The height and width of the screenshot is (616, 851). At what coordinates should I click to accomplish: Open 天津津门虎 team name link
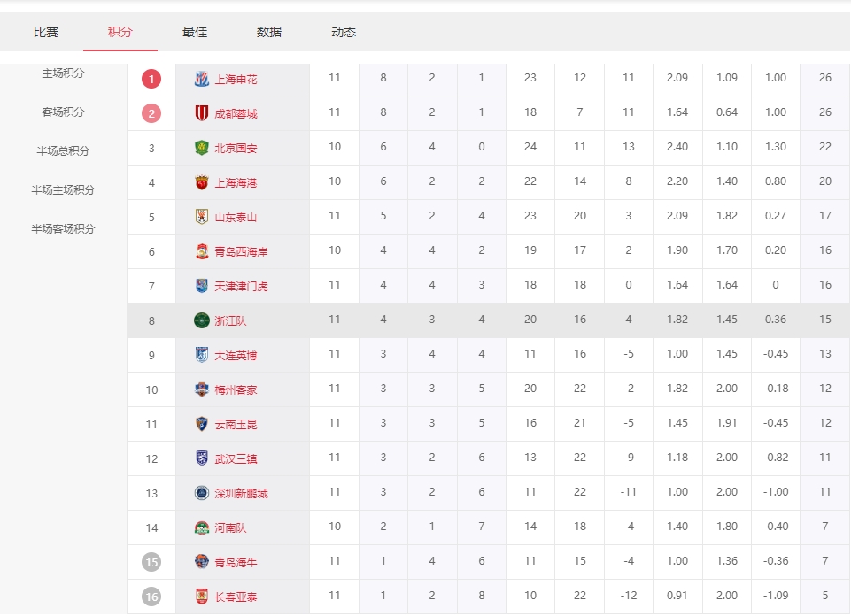[x=241, y=286]
